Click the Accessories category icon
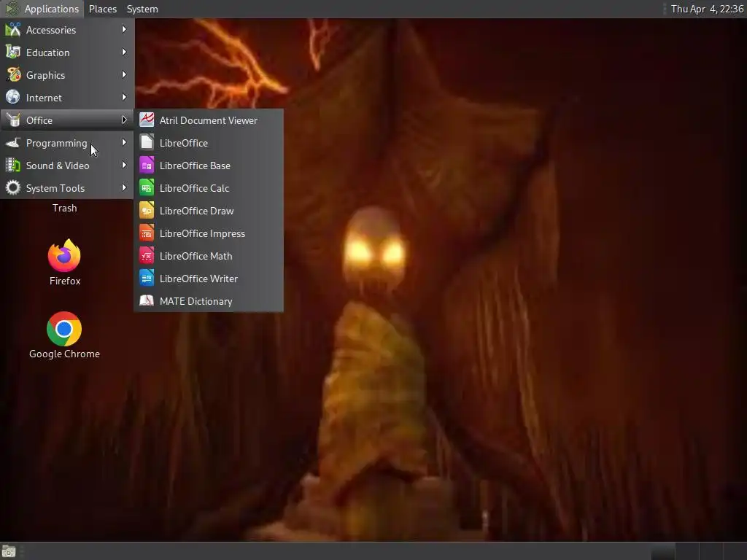The height and width of the screenshot is (560, 747). (x=13, y=29)
